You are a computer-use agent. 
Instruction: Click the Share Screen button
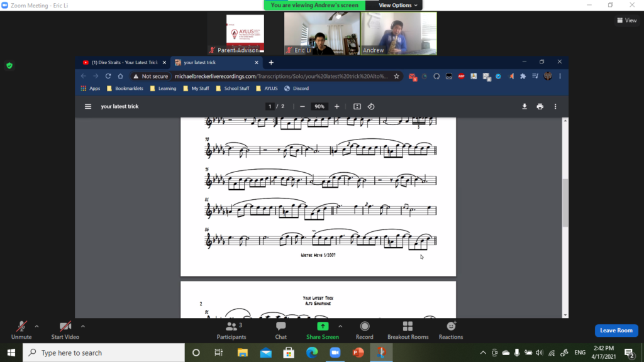coord(323,331)
